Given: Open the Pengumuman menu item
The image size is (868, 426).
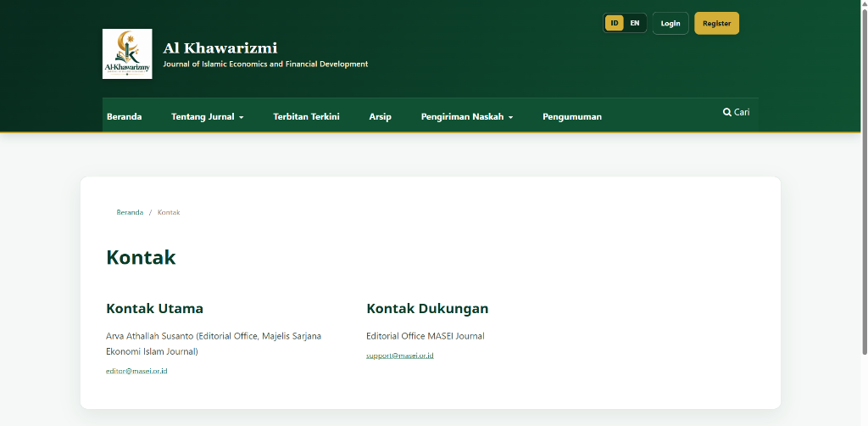Looking at the screenshot, I should [572, 116].
